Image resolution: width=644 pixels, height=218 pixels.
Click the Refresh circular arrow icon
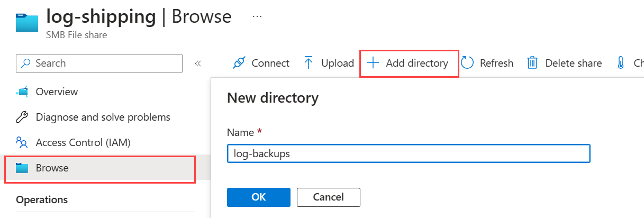pos(467,63)
